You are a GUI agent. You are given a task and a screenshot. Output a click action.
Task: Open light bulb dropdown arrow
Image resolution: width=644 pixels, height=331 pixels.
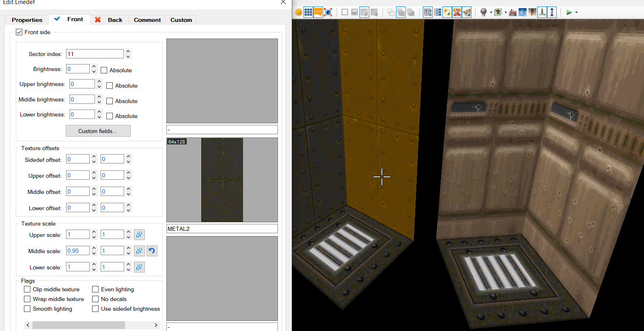491,12
